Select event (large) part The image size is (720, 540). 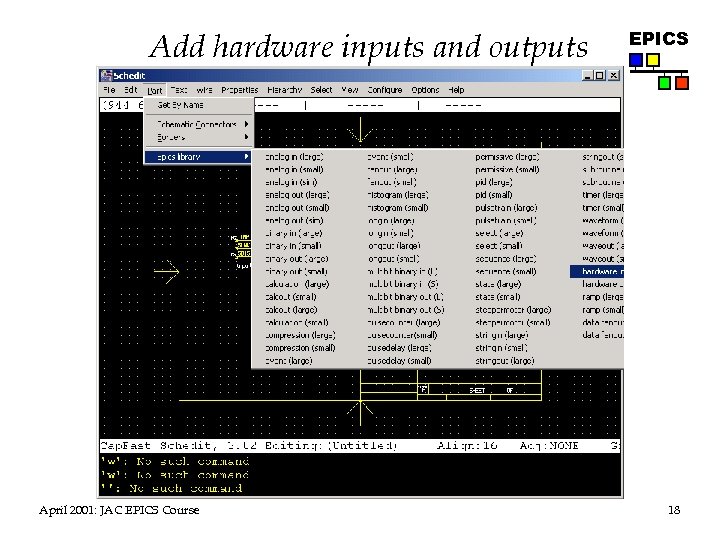[288, 361]
